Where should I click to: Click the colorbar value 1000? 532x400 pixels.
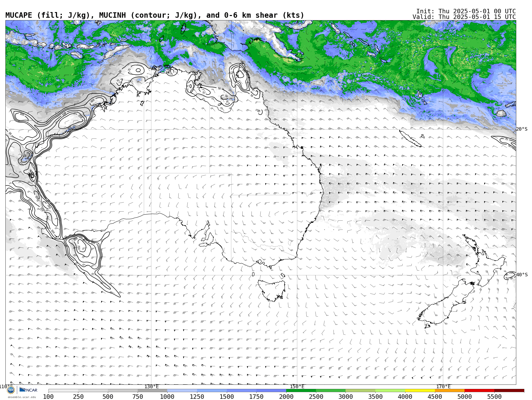click(x=167, y=397)
